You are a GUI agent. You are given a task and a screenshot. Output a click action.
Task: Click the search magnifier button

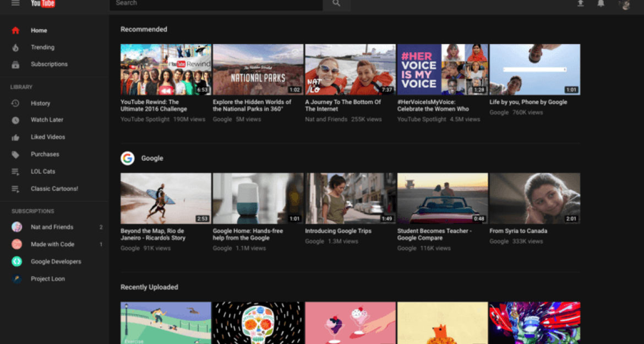(336, 3)
